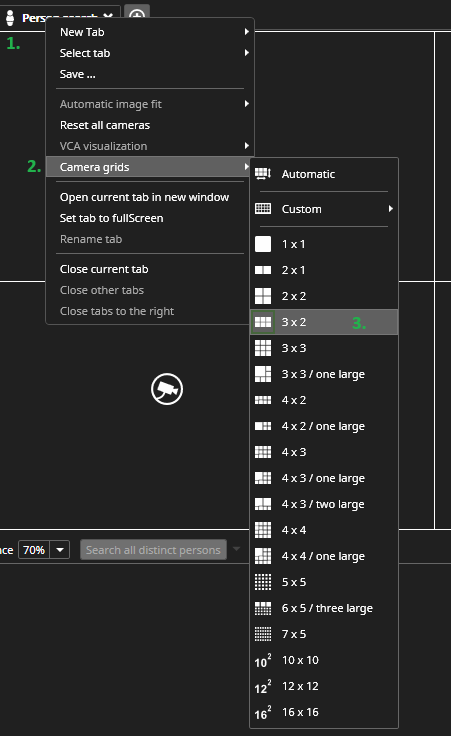Expand the Camera grids submenu arrow
The image size is (451, 736).
pyautogui.click(x=246, y=167)
